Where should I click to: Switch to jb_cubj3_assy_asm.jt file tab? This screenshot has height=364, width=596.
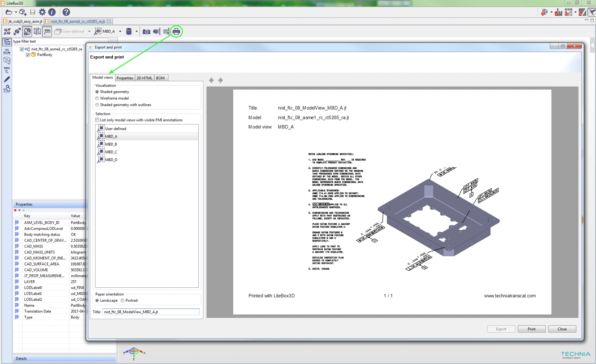click(x=23, y=21)
